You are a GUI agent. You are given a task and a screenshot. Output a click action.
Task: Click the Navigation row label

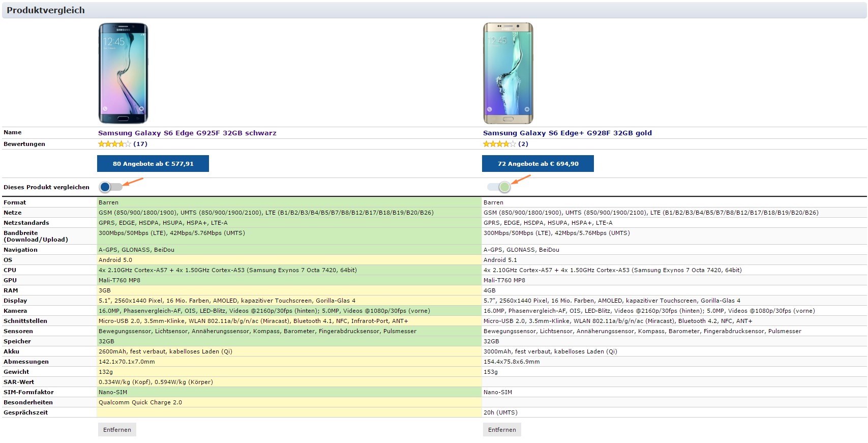point(20,250)
